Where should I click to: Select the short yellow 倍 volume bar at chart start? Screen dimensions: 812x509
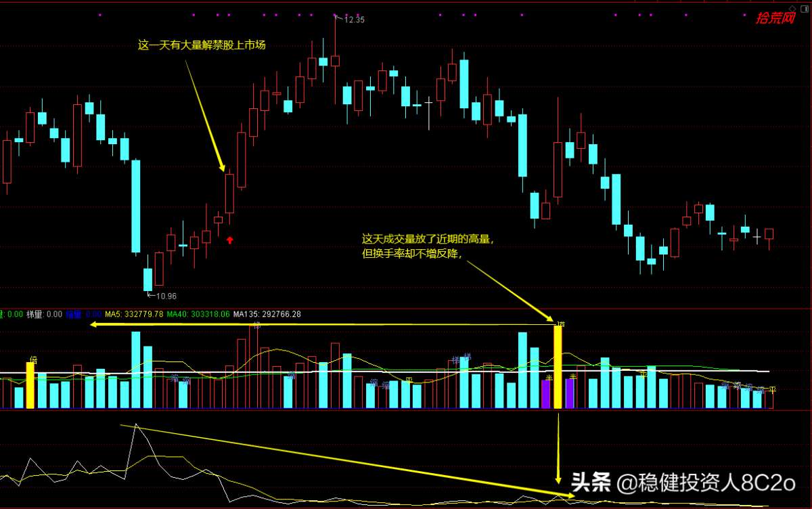click(30, 385)
